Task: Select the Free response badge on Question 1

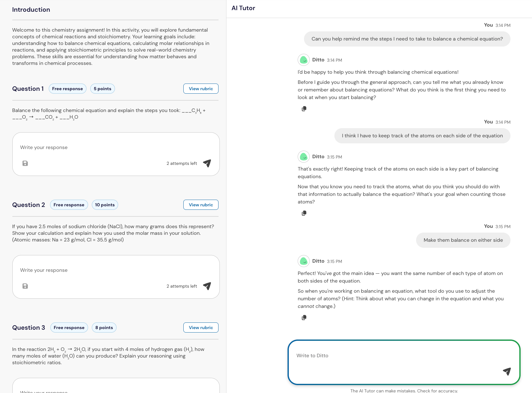Action: pyautogui.click(x=67, y=89)
